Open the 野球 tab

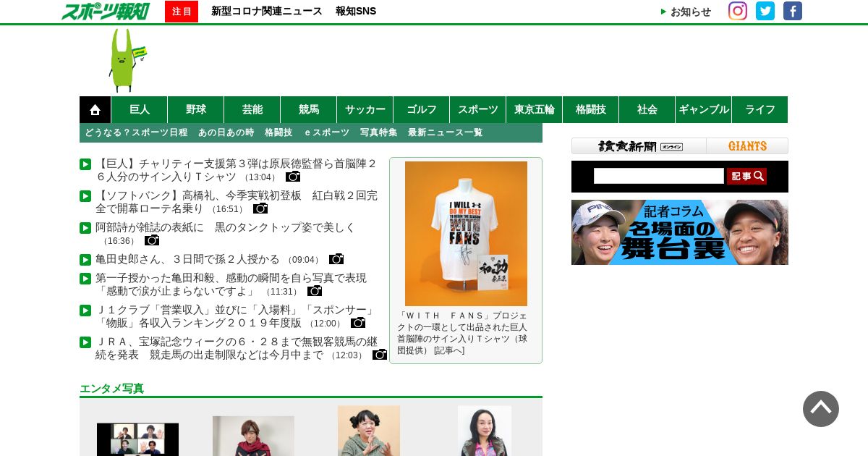tap(196, 109)
